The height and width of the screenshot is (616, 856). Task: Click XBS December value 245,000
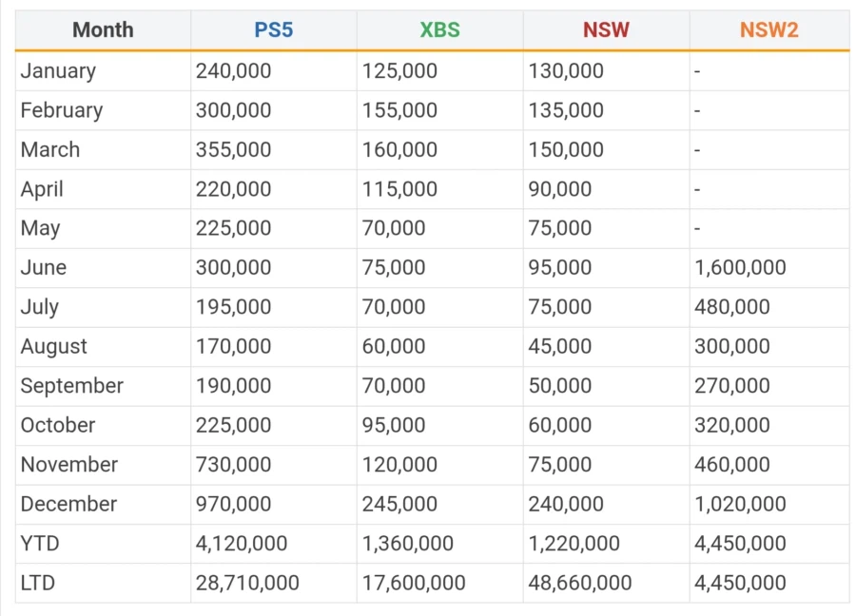[x=399, y=504]
